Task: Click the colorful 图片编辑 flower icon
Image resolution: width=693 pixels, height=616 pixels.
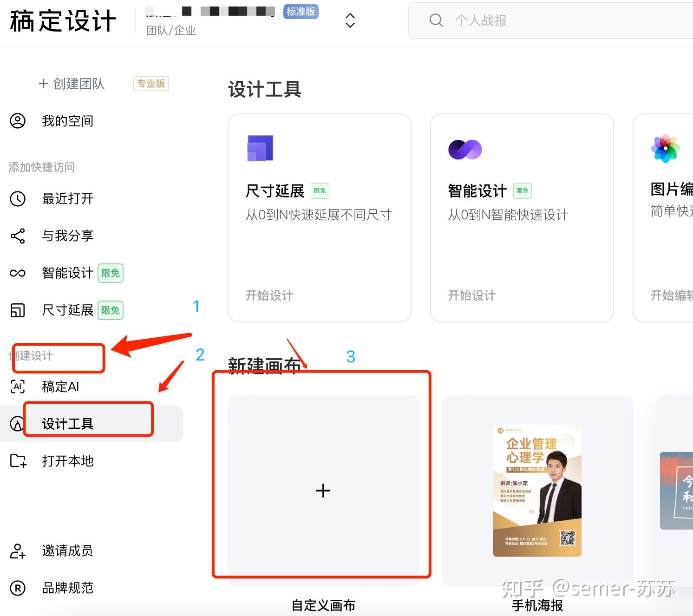Action: (666, 149)
